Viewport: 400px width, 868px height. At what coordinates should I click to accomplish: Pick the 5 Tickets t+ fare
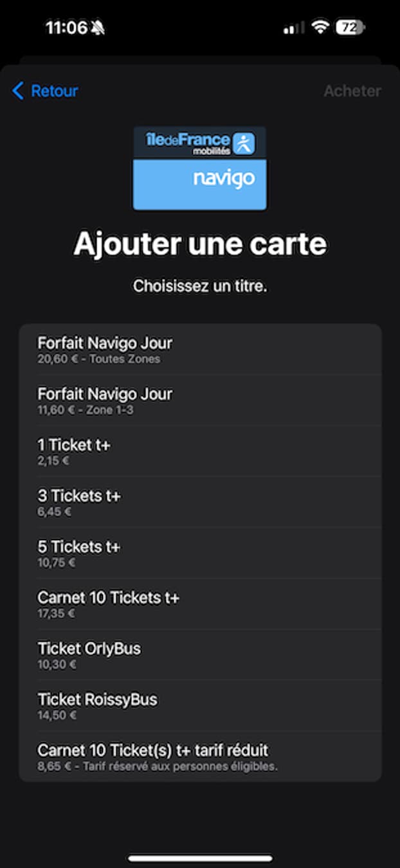pyautogui.click(x=199, y=553)
